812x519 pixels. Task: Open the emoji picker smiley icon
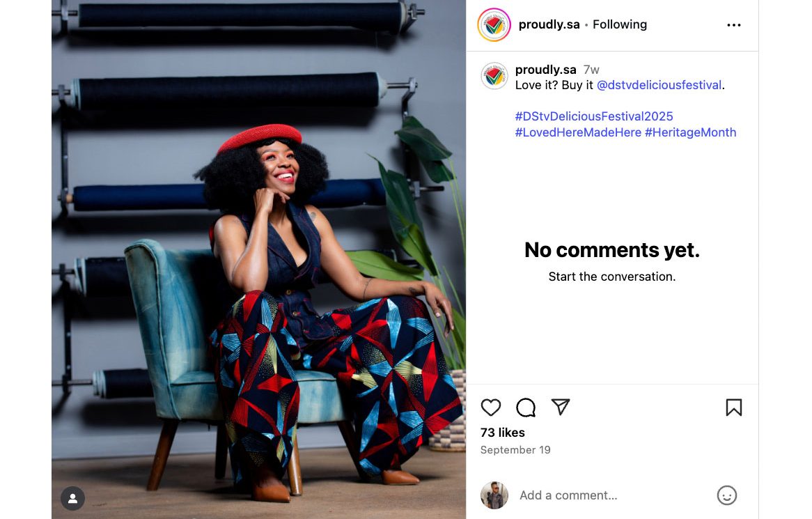click(726, 495)
